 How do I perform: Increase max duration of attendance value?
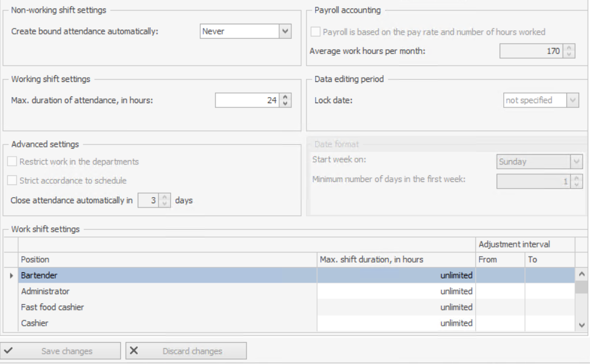click(286, 97)
